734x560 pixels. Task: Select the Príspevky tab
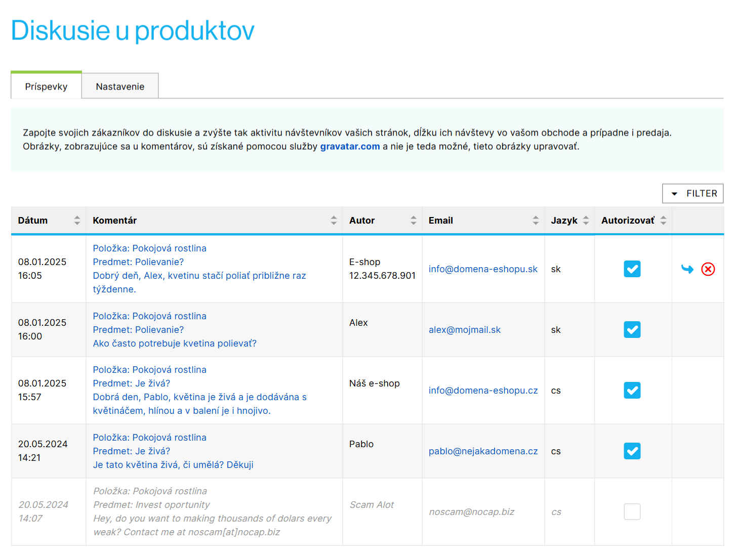pos(46,86)
